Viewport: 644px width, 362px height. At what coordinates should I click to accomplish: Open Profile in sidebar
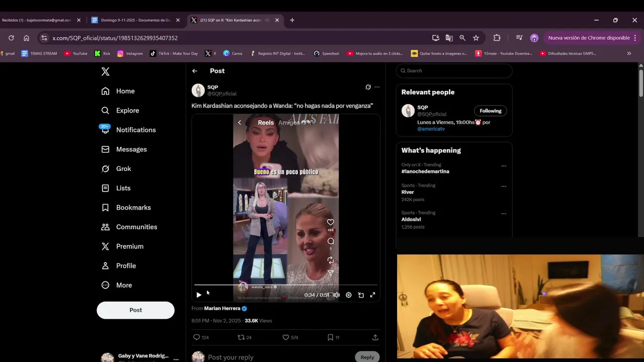[x=118, y=265]
